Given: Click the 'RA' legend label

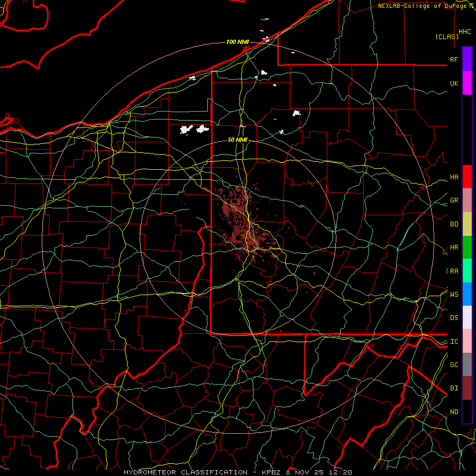Looking at the screenshot, I should tap(454, 271).
